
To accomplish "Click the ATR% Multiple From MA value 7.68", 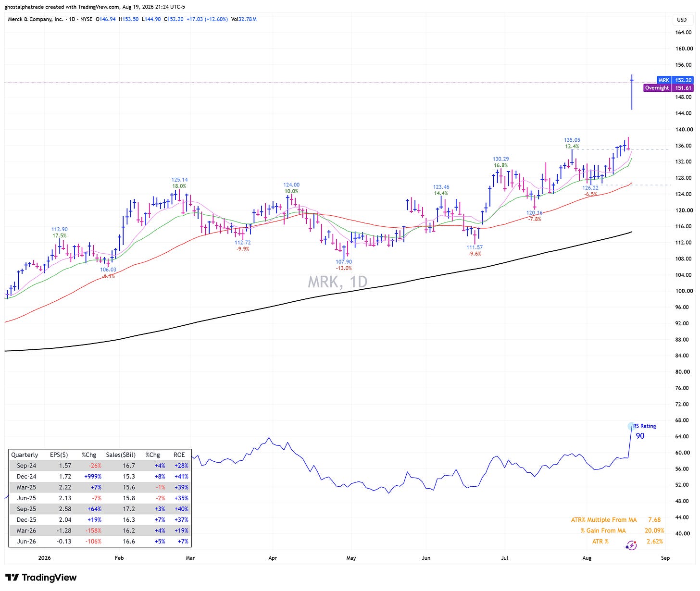I will click(654, 520).
